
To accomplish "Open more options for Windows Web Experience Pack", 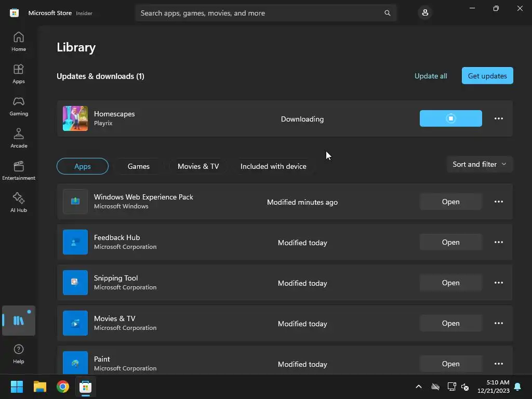I will click(498, 202).
